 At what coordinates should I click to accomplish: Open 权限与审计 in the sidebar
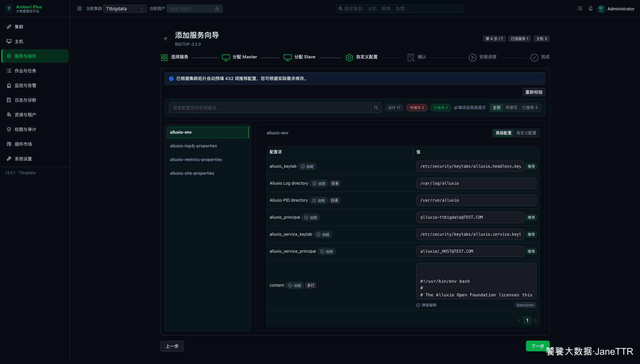(x=35, y=129)
